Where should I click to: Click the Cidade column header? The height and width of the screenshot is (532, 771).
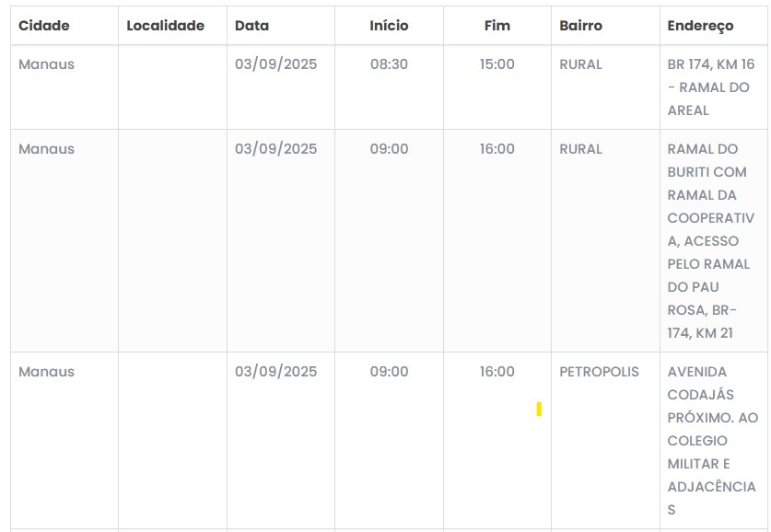tap(44, 26)
